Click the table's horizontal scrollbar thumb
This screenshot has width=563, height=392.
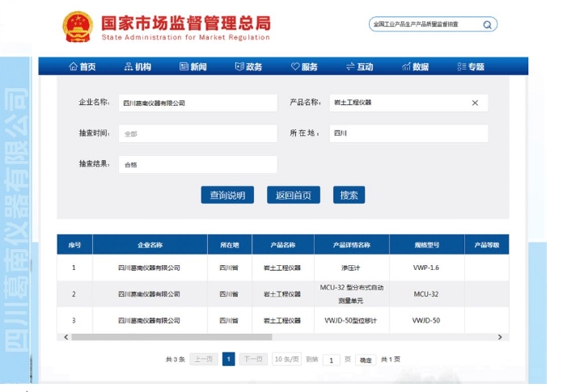[171, 337]
